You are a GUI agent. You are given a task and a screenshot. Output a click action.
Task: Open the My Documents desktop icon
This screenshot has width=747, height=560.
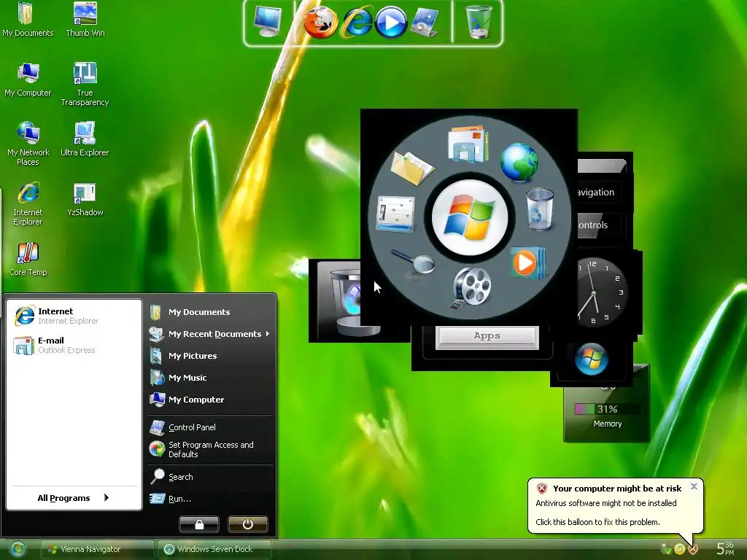click(x=28, y=20)
